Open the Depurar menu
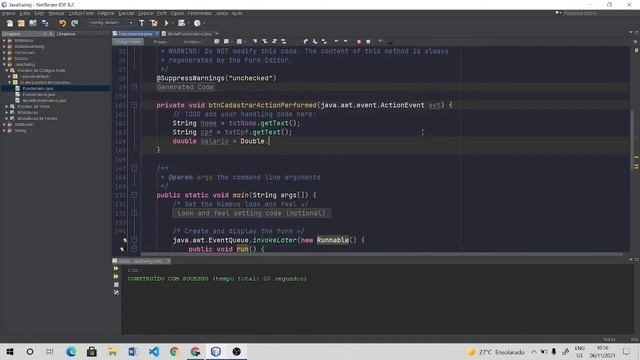This screenshot has width=640, height=360. point(145,13)
